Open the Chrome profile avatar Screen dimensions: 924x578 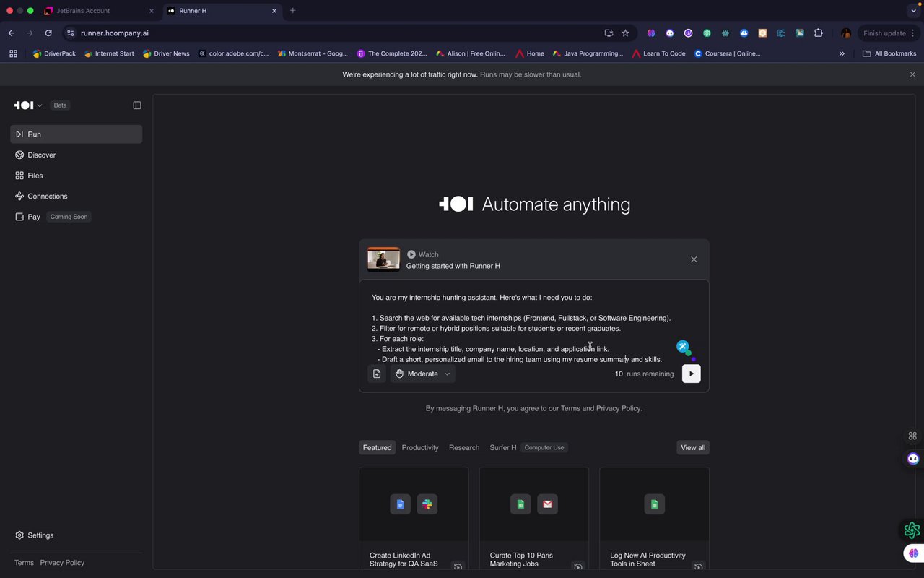coord(846,33)
